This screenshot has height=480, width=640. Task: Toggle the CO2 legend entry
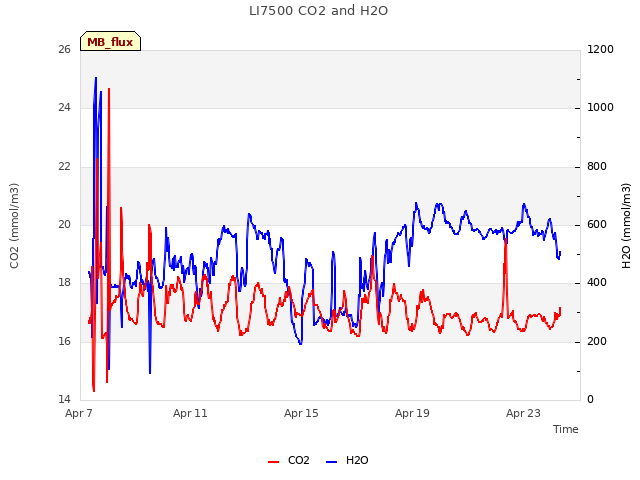click(x=289, y=460)
